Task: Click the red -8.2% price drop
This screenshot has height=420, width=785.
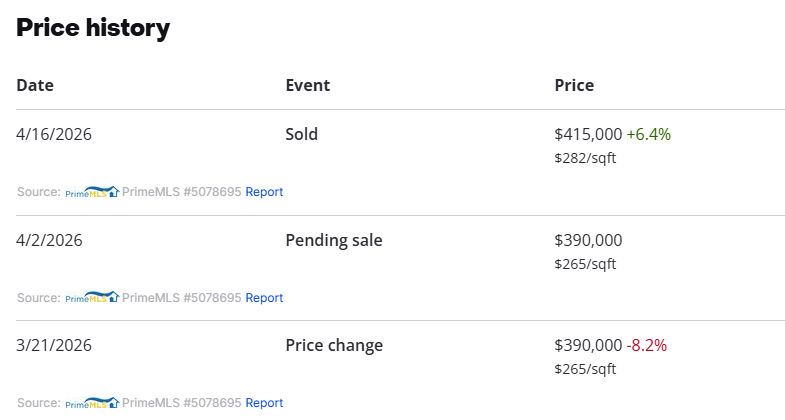Action: point(647,345)
